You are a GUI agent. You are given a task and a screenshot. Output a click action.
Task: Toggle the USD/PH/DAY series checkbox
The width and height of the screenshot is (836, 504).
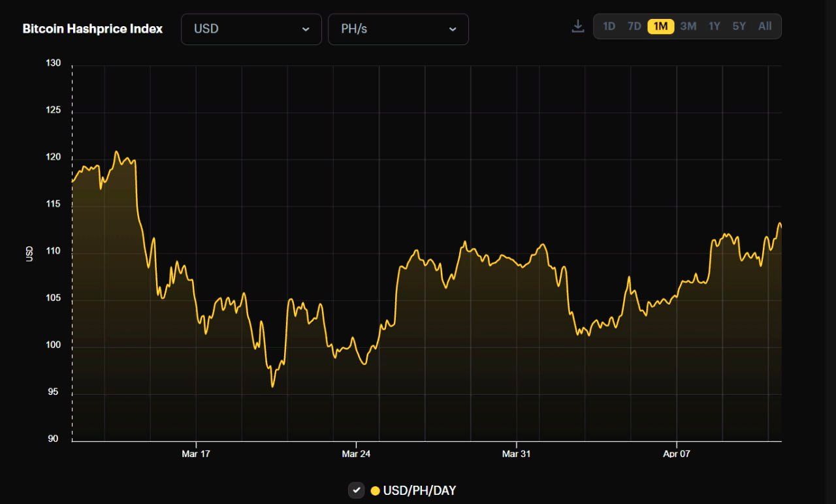[x=356, y=490]
